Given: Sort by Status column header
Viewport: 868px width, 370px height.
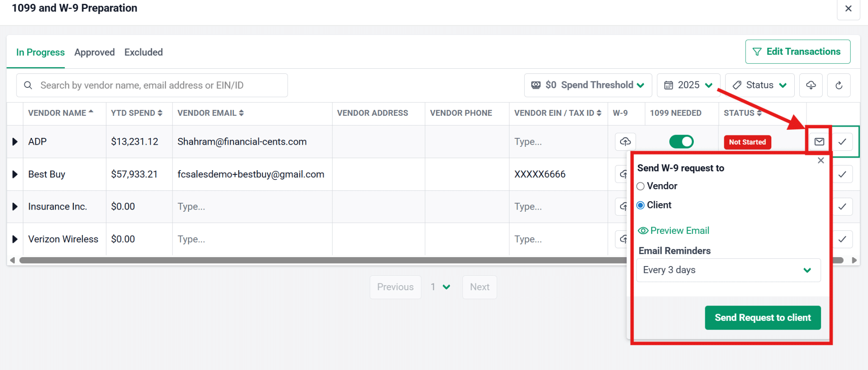Looking at the screenshot, I should point(743,113).
